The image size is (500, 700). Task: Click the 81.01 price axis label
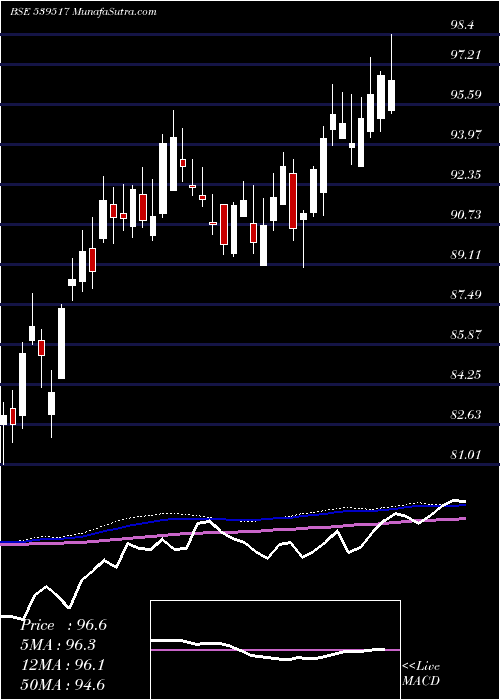pos(466,454)
